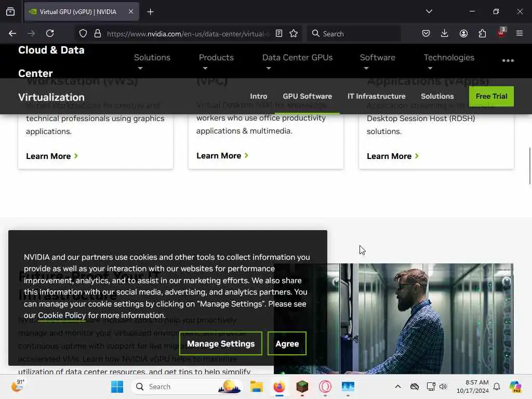Select the GPU Software section tab
Viewport: 532px width, 399px height.
point(308,96)
